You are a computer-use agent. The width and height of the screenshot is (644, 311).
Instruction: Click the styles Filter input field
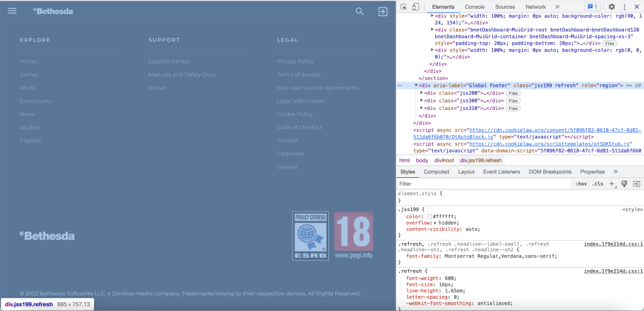click(484, 184)
